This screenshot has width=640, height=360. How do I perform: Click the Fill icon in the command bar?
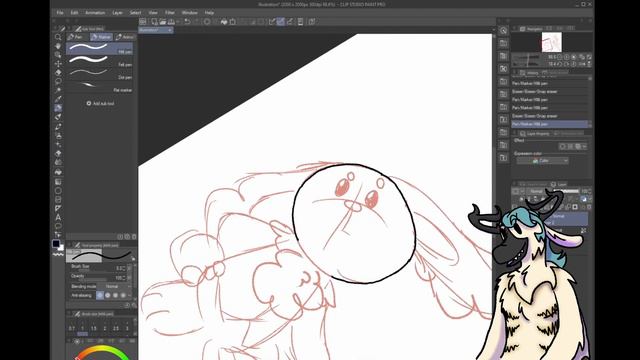(x=224, y=22)
